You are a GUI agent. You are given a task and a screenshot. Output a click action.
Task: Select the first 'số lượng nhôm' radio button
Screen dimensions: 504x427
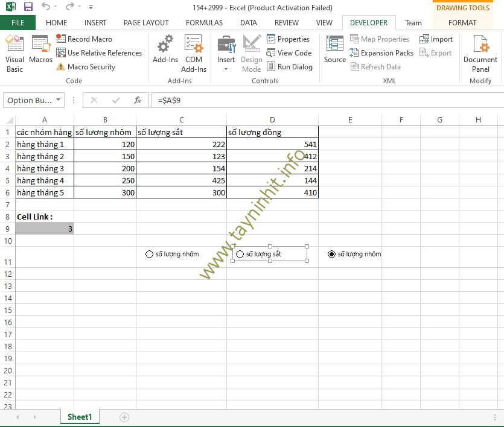coord(150,255)
